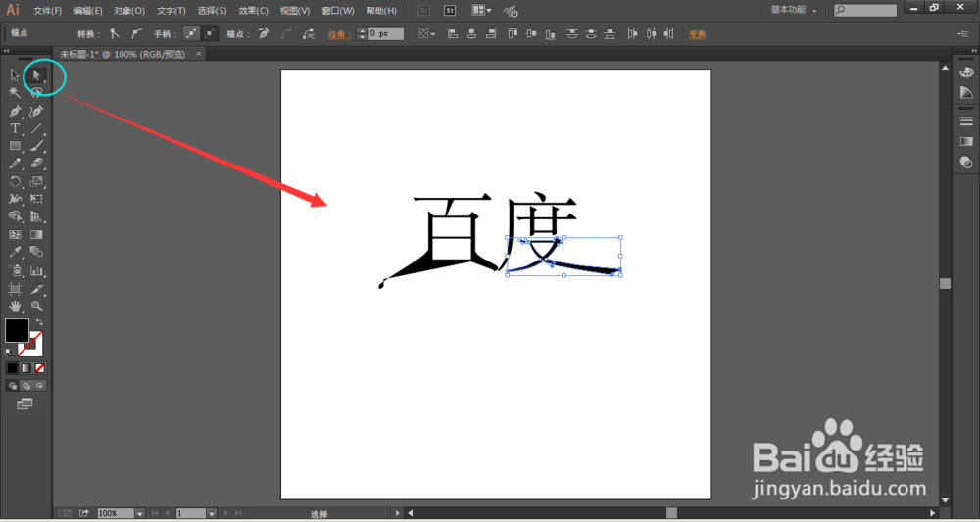This screenshot has width=980, height=522.
Task: Select the Artboard tool
Action: [15, 289]
